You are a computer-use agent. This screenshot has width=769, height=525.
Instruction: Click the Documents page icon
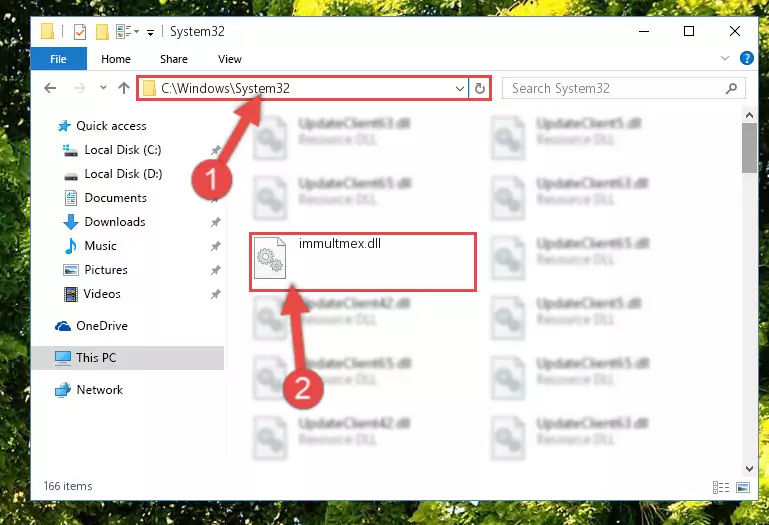point(71,198)
